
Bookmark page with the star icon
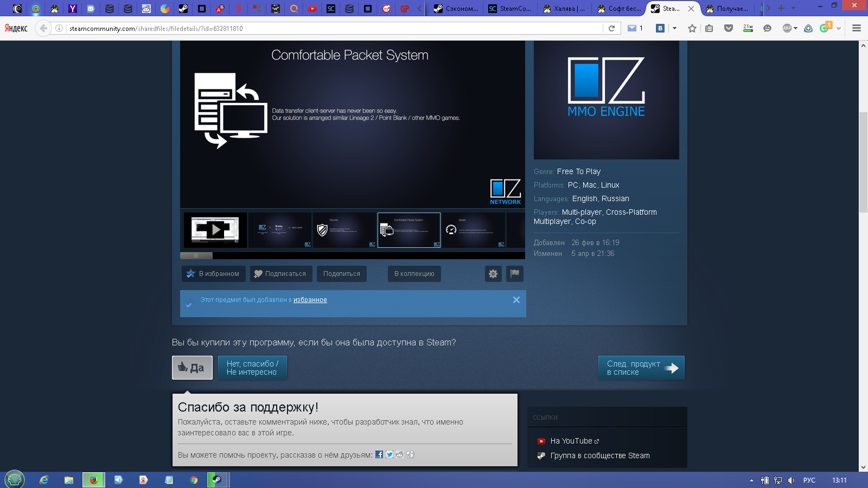pyautogui.click(x=692, y=28)
